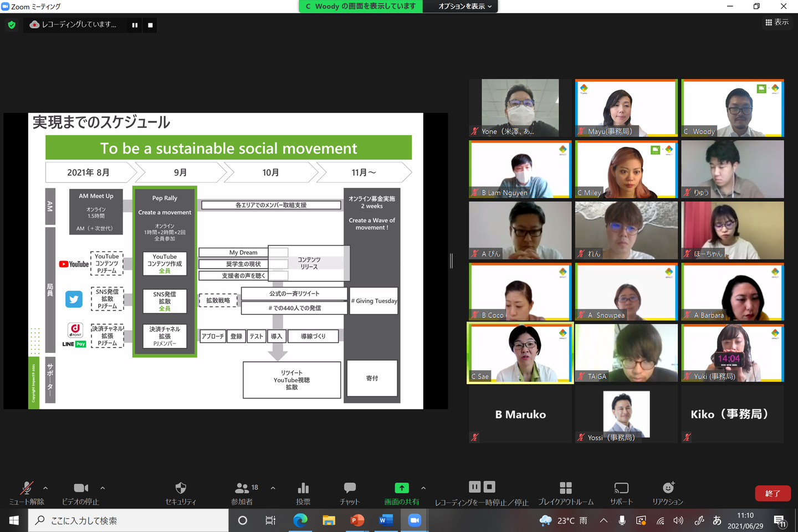Open the 投票 polling icon
This screenshot has width=798, height=532.
click(x=303, y=493)
